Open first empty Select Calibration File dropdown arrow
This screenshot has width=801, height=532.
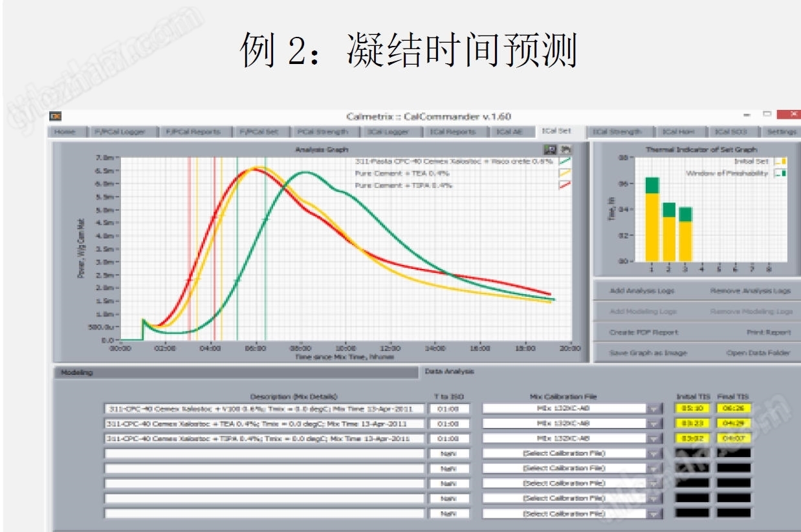click(x=655, y=453)
